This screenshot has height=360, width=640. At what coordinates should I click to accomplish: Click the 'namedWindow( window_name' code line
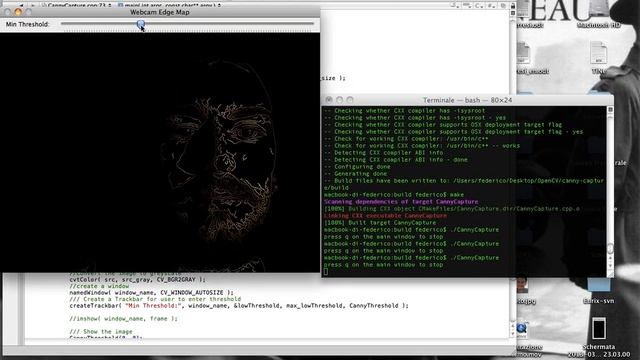(x=151, y=293)
